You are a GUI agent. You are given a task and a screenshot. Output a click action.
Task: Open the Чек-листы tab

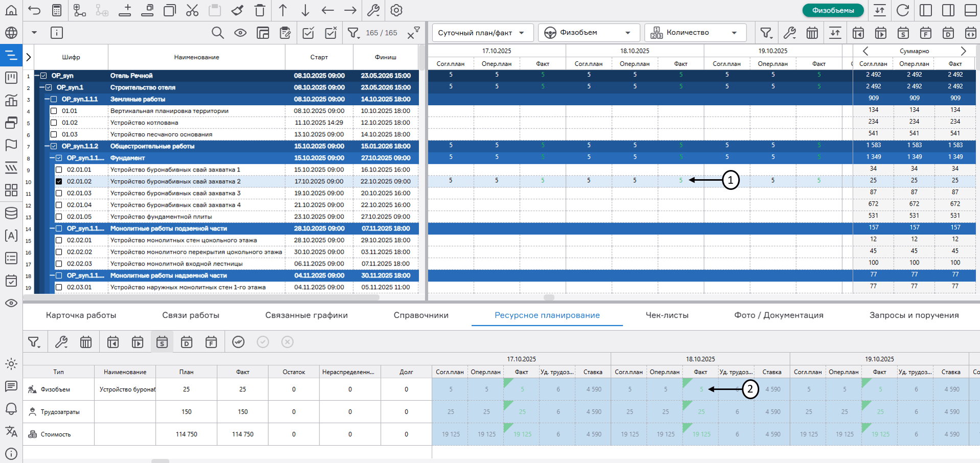(x=667, y=315)
